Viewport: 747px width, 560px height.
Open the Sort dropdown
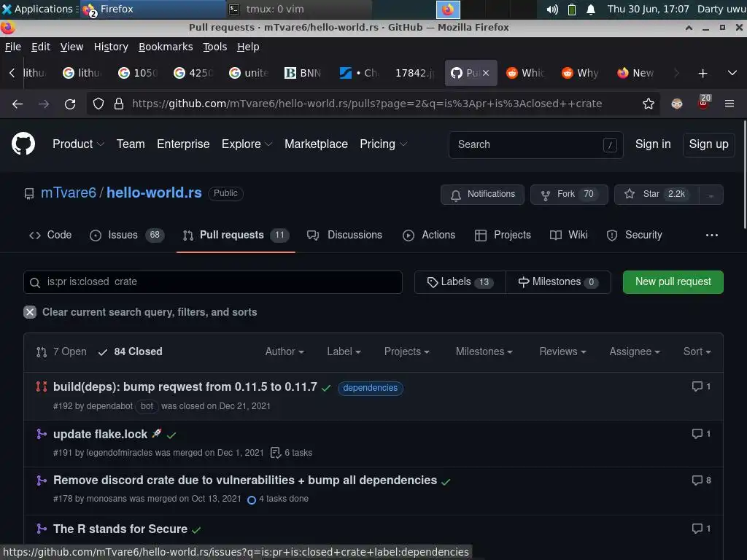pyautogui.click(x=697, y=351)
